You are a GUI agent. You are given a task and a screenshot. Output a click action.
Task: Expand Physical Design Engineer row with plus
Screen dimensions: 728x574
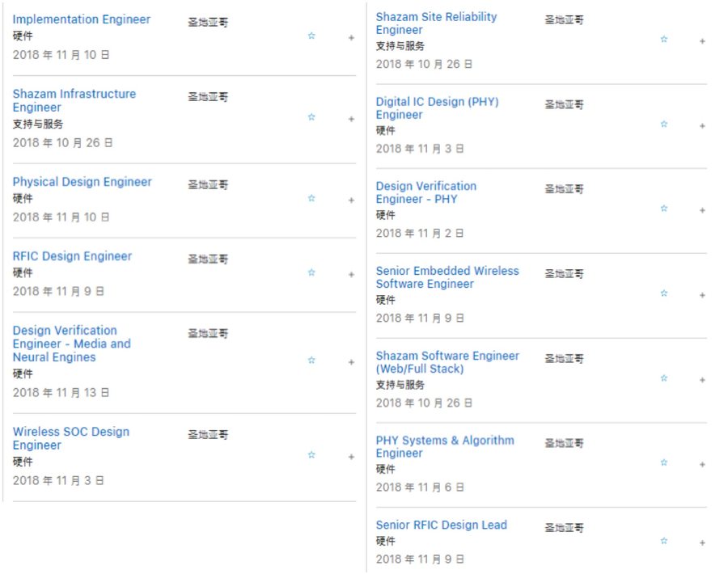(352, 200)
